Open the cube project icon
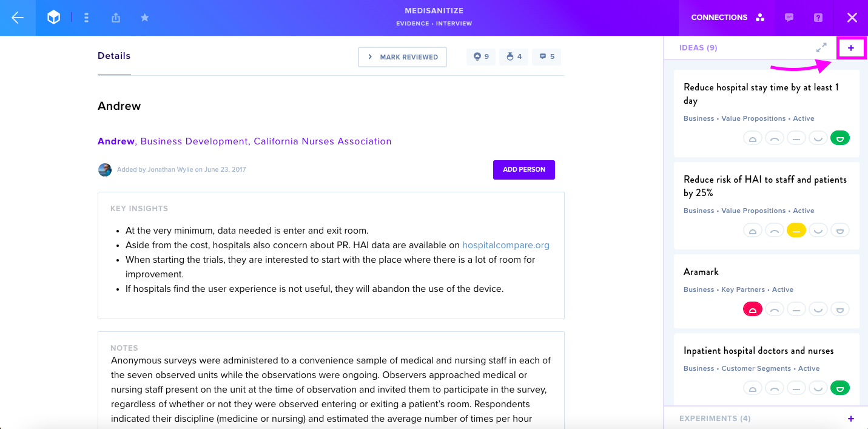Screen dimensions: 868x429 [54, 18]
